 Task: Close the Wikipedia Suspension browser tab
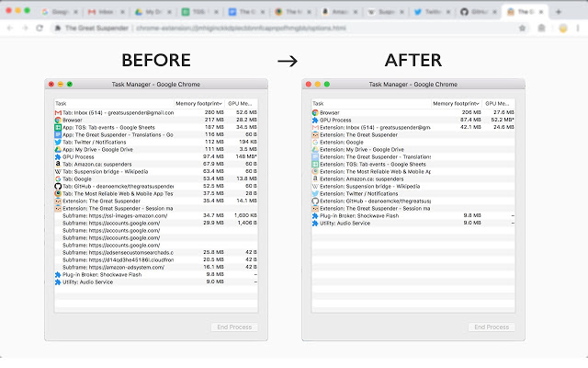(x=401, y=12)
